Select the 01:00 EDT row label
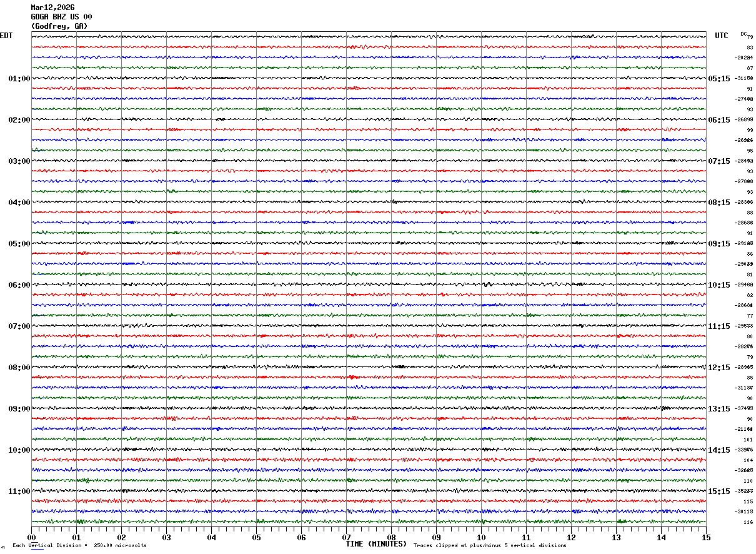756x554 pixels. coord(19,79)
